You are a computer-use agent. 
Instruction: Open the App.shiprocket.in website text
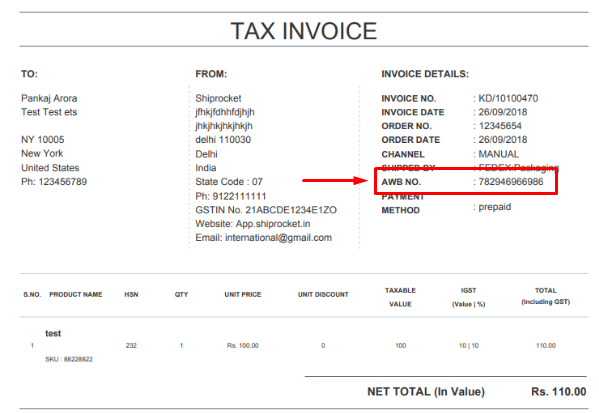(273, 224)
